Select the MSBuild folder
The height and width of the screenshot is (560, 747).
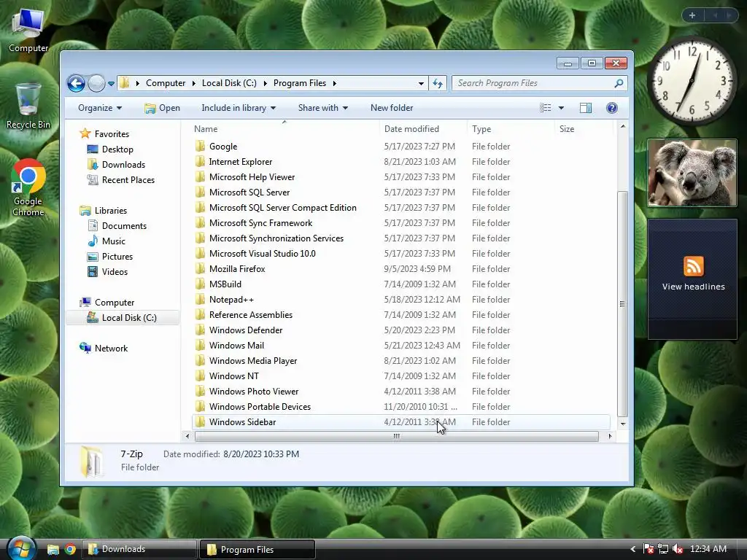point(225,284)
